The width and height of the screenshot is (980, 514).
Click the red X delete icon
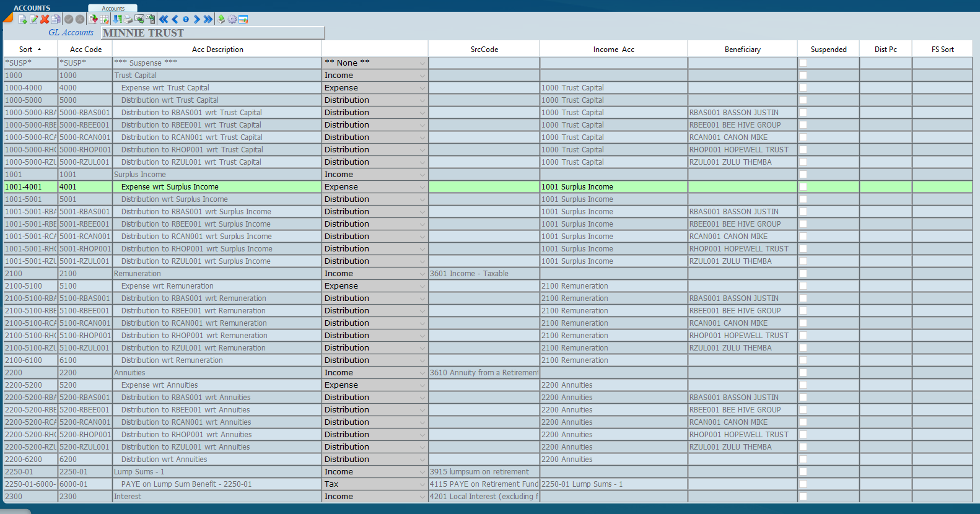(45, 19)
